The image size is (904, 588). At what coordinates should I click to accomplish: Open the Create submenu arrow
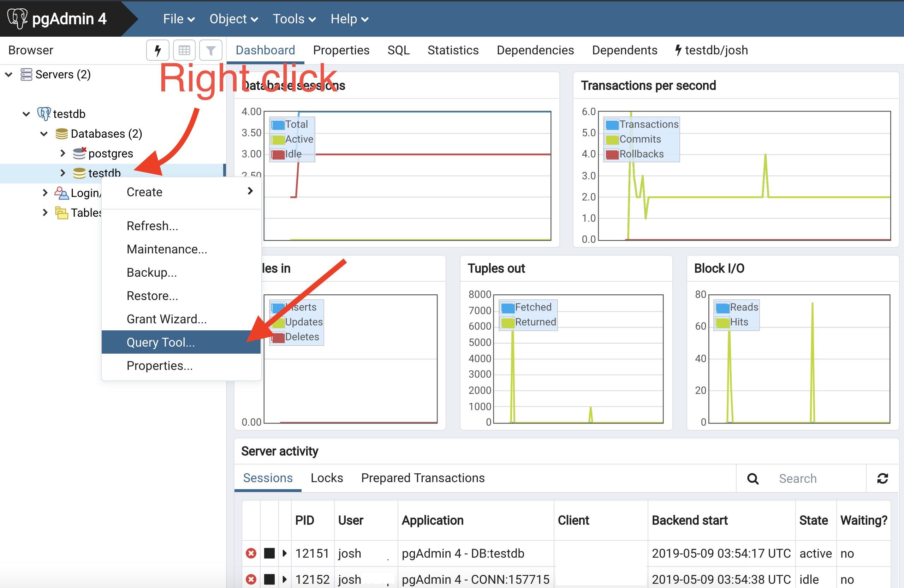point(250,191)
